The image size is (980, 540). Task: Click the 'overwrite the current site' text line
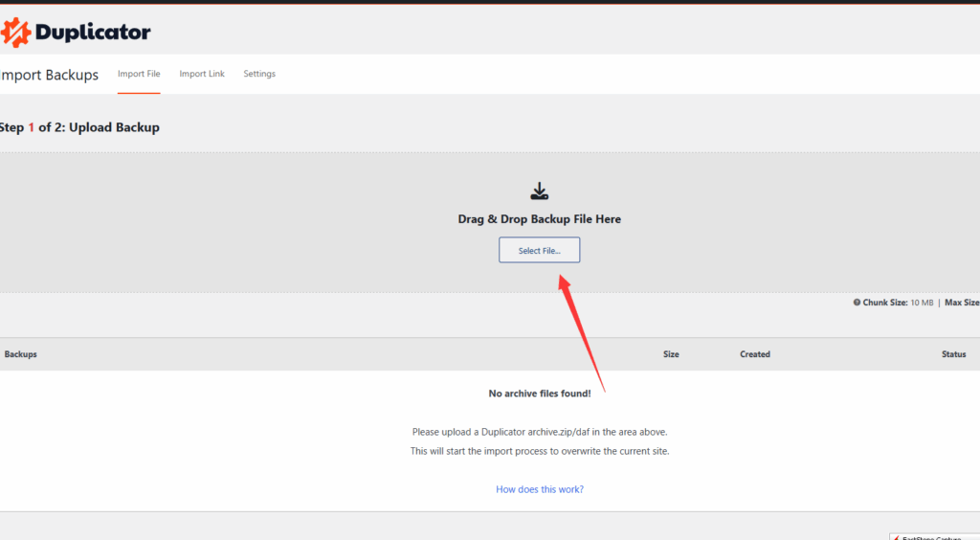540,451
